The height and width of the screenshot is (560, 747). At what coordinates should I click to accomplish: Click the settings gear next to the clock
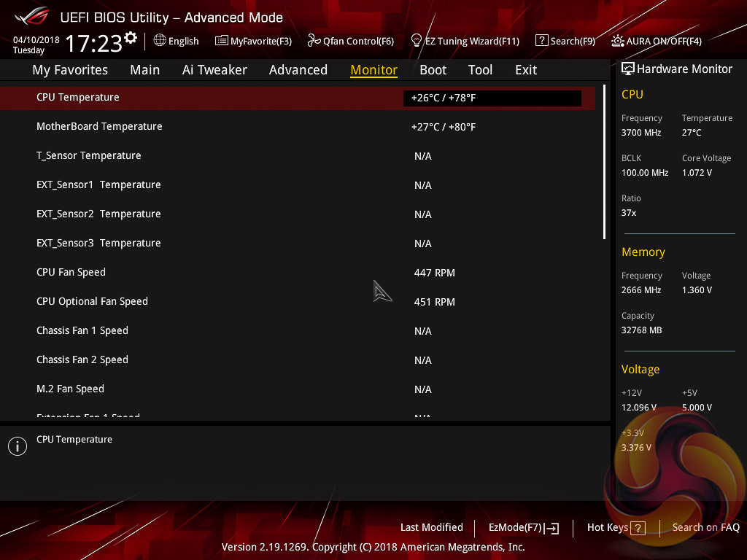pos(131,38)
